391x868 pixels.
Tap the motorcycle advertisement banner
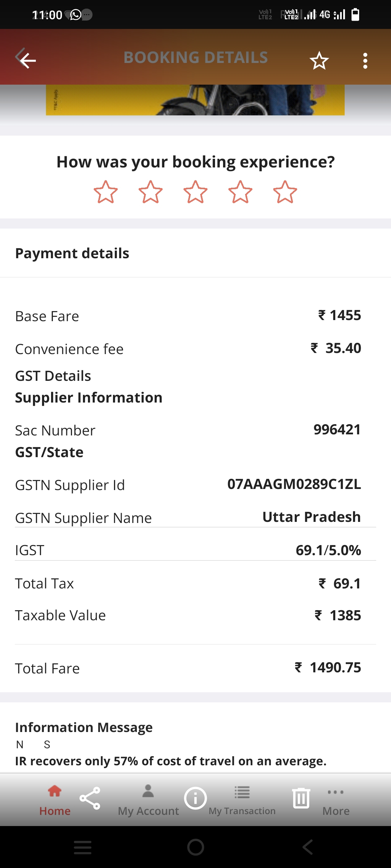click(x=195, y=100)
